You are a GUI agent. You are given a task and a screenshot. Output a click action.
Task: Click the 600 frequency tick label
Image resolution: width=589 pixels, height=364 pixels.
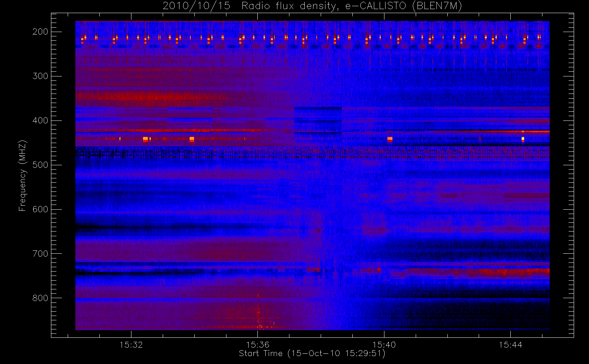pyautogui.click(x=40, y=209)
